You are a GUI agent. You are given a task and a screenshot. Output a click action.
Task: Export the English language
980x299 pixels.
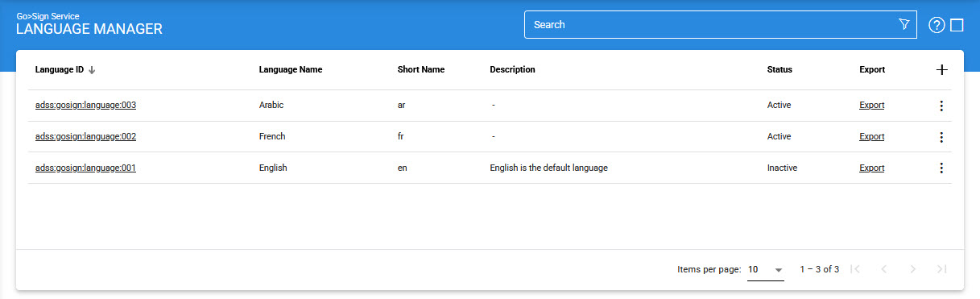coord(871,168)
